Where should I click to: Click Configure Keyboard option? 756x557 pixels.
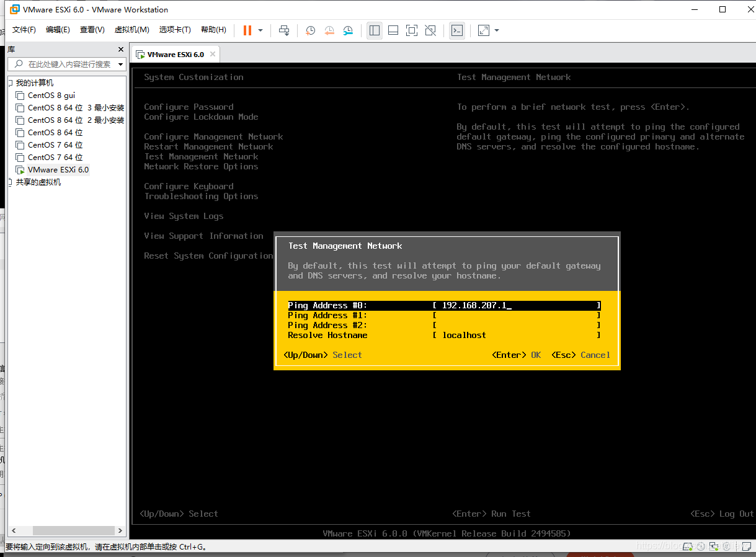[x=189, y=186]
